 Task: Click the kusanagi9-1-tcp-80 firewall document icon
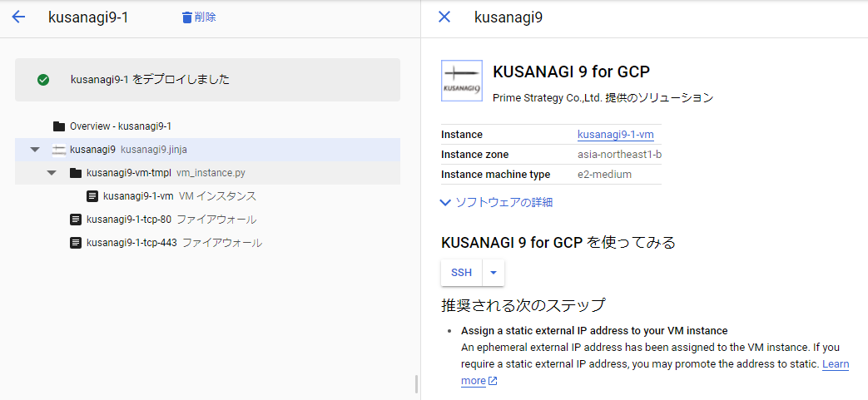76,220
